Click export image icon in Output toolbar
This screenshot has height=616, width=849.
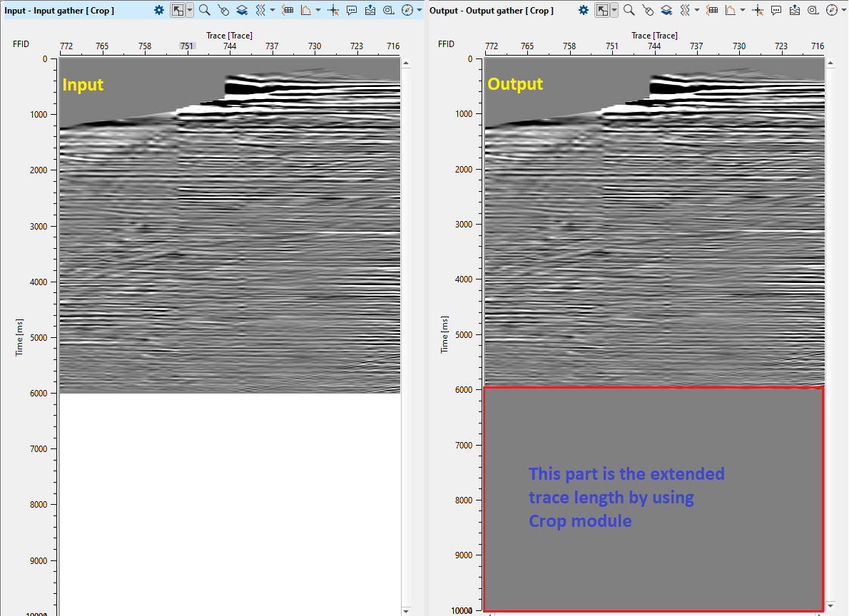795,10
